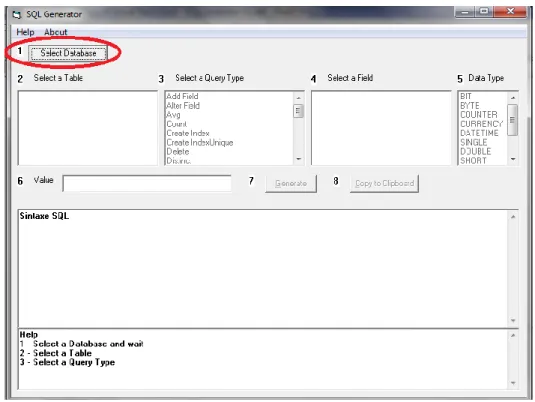The image size is (535, 402).
Task: Click scroll-up arrow in Query Type list
Action: point(299,98)
